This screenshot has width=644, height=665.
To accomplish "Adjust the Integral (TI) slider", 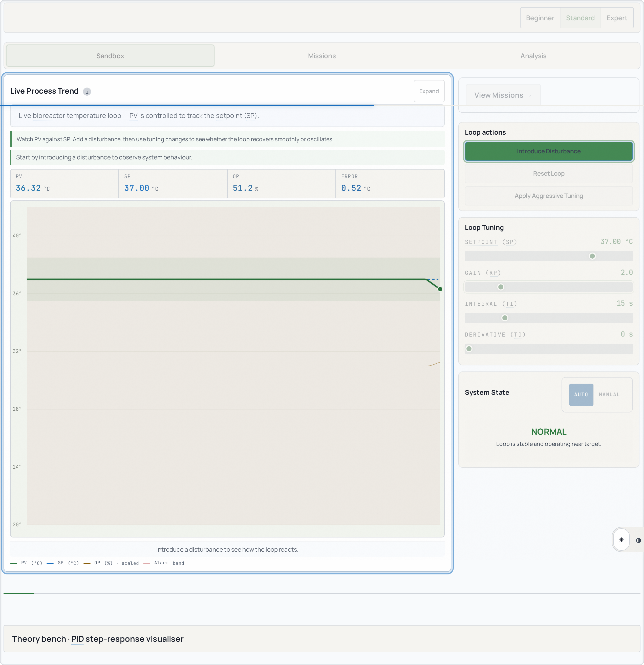I will tap(549, 318).
